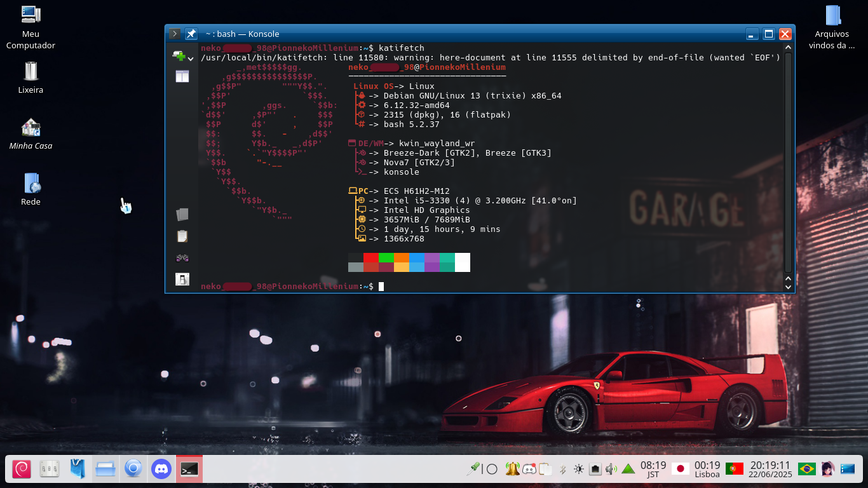Open the brightness sun tray icon
868x488 pixels.
point(578,469)
